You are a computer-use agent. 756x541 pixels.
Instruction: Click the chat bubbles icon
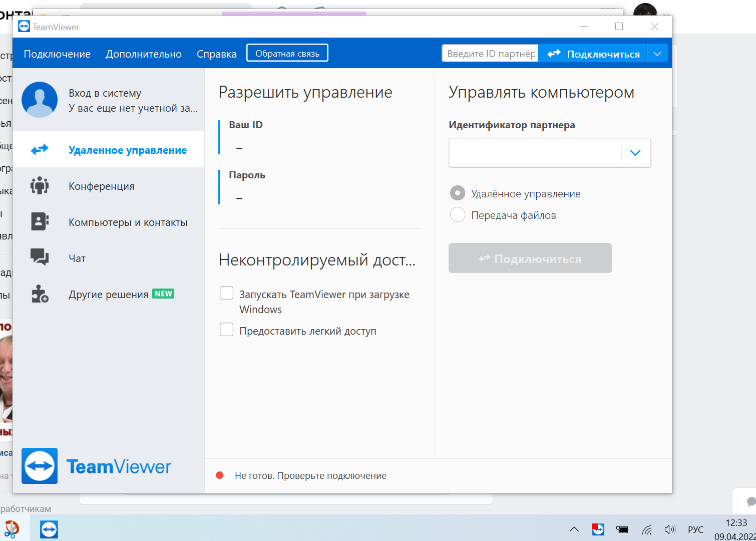coord(40,257)
